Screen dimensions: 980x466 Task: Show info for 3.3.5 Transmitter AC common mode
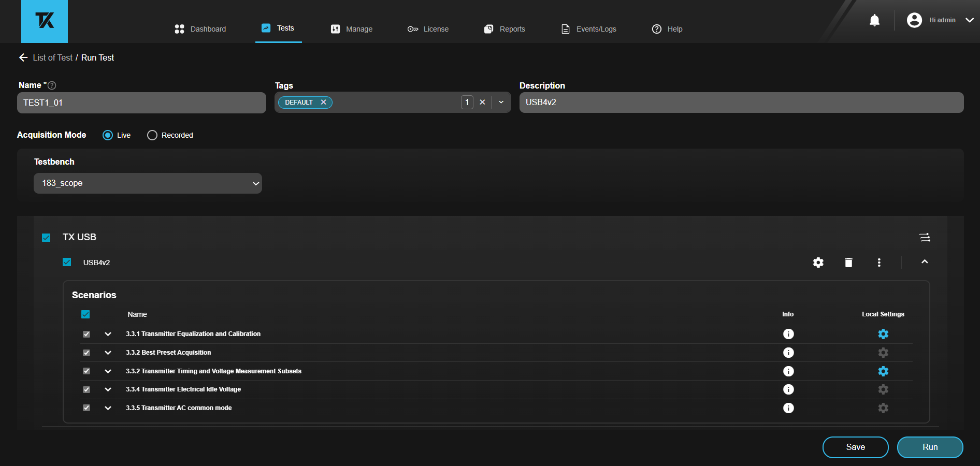(x=788, y=408)
